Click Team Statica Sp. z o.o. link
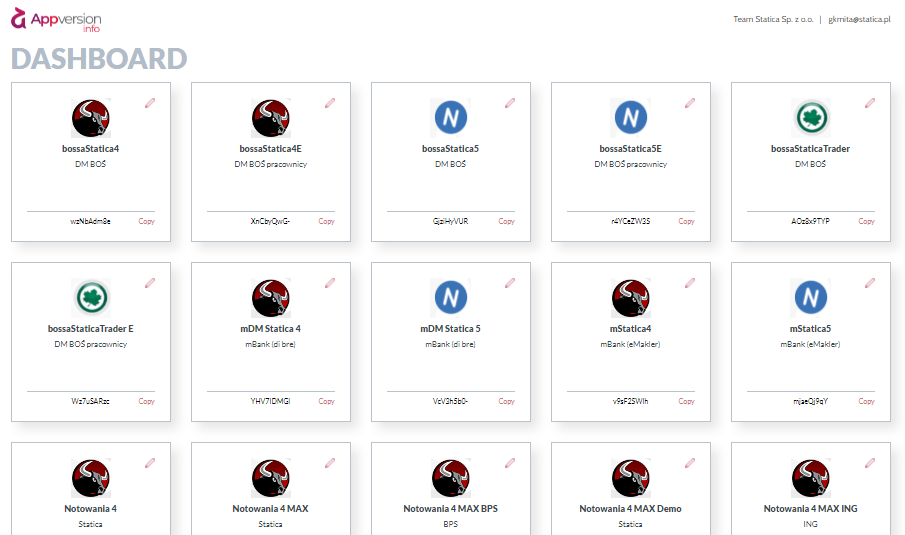The image size is (905, 535). (773, 19)
